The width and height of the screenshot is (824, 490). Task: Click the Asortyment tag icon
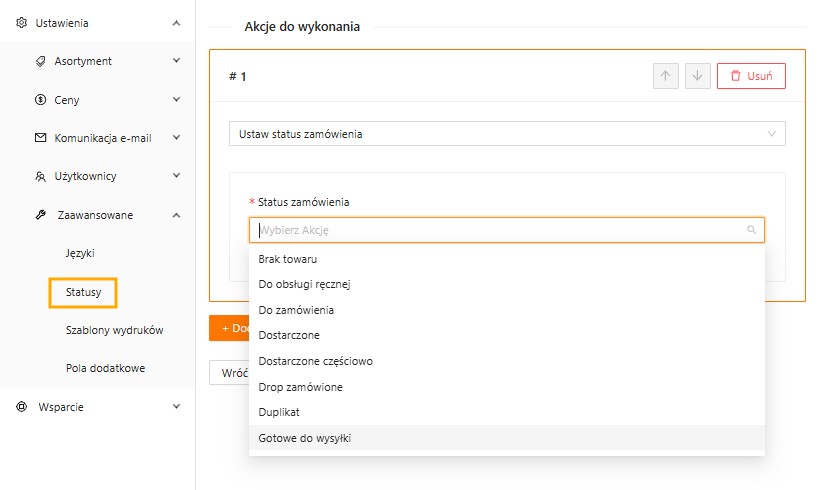coord(41,61)
